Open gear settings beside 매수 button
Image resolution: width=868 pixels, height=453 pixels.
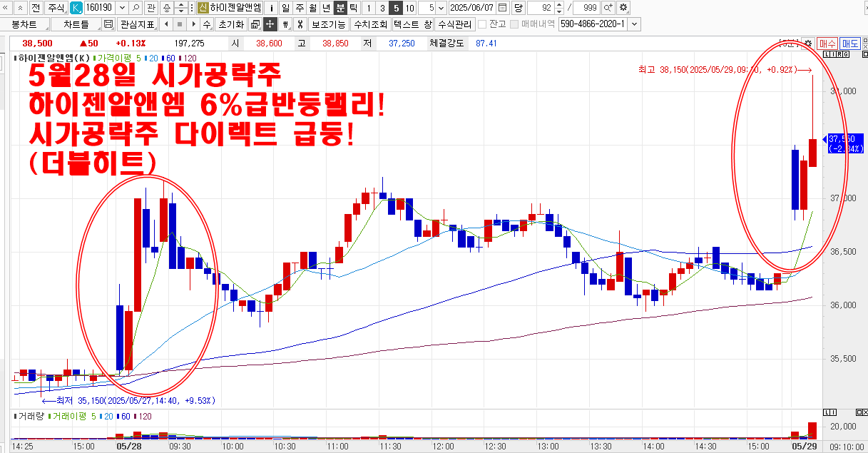808,43
